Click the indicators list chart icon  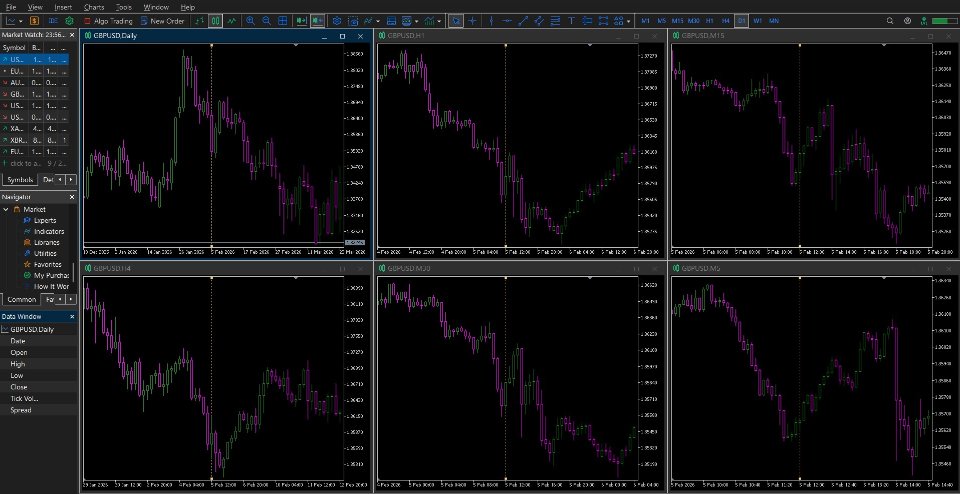pyautogui.click(x=369, y=21)
